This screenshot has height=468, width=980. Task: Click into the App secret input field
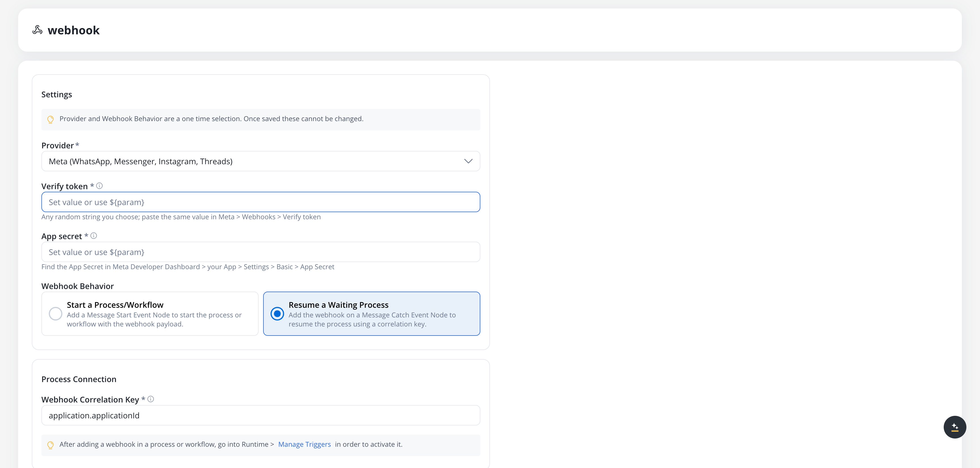tap(261, 252)
